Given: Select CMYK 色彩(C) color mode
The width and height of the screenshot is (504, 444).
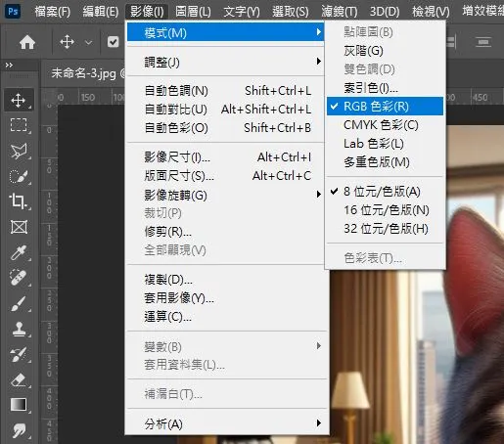Looking at the screenshot, I should pyautogui.click(x=385, y=125).
